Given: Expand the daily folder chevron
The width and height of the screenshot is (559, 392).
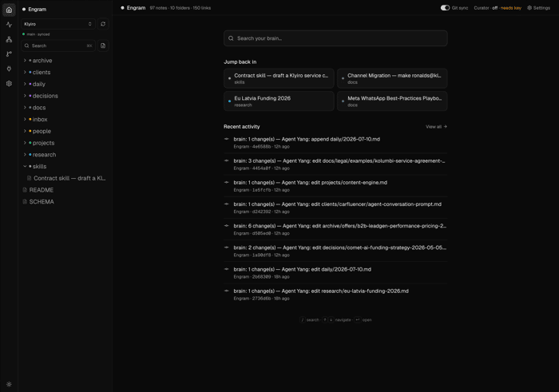Looking at the screenshot, I should click(25, 84).
